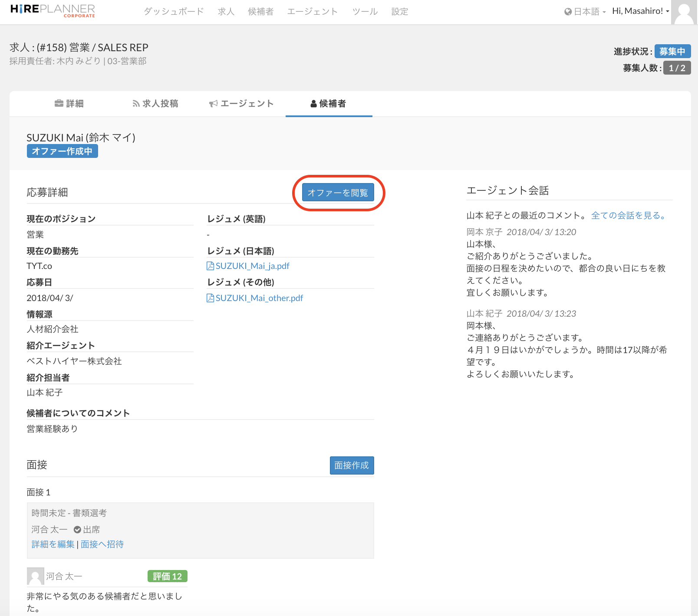The image size is (698, 616).
Task: Click the PDF icon for SUZUKI_Mai_other.pdf
Action: pos(210,298)
